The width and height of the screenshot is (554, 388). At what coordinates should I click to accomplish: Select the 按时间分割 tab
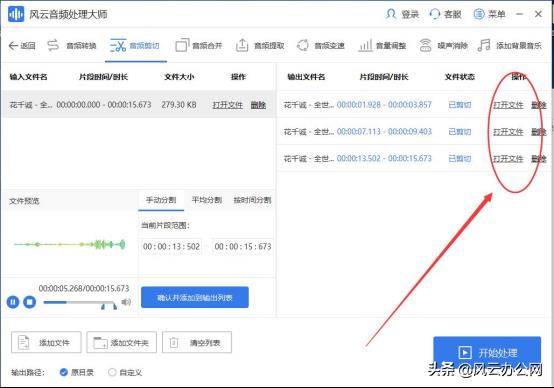pyautogui.click(x=252, y=200)
